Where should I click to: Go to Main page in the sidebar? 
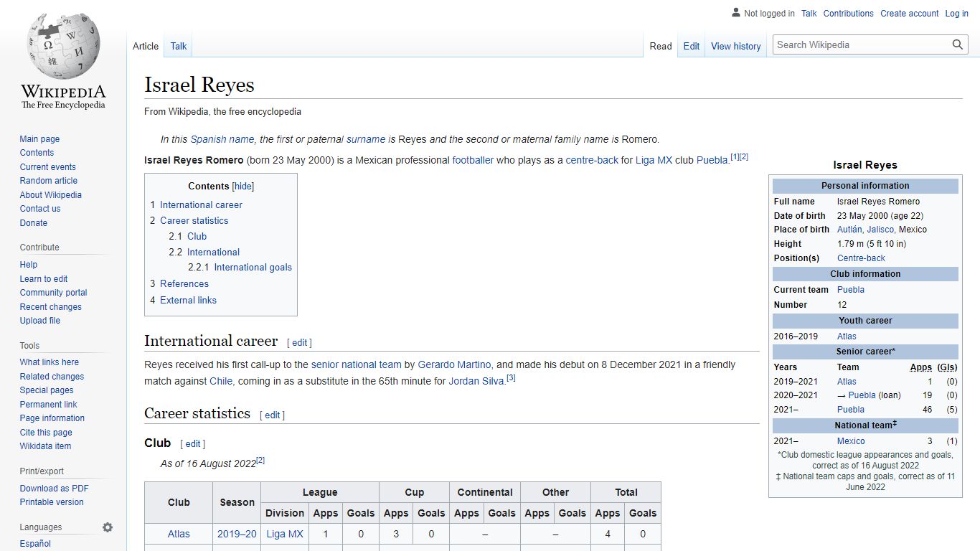coord(39,139)
